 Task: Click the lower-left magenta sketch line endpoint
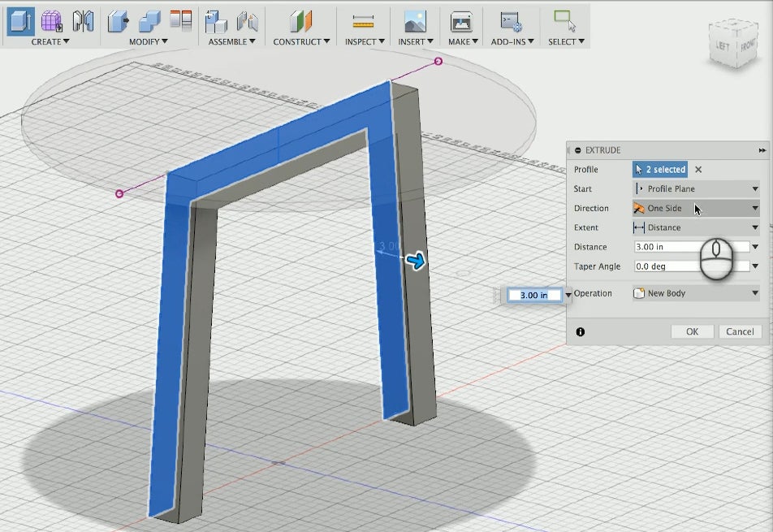click(x=119, y=194)
